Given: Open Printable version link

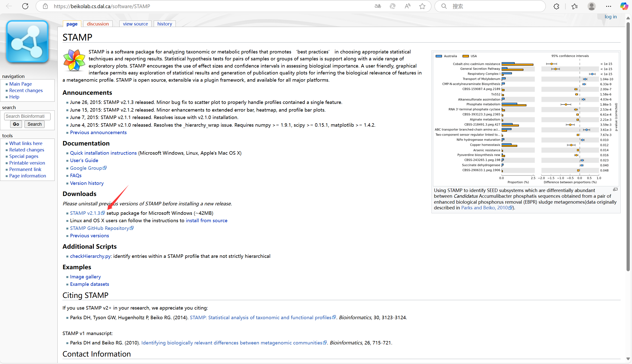Looking at the screenshot, I should 27,163.
